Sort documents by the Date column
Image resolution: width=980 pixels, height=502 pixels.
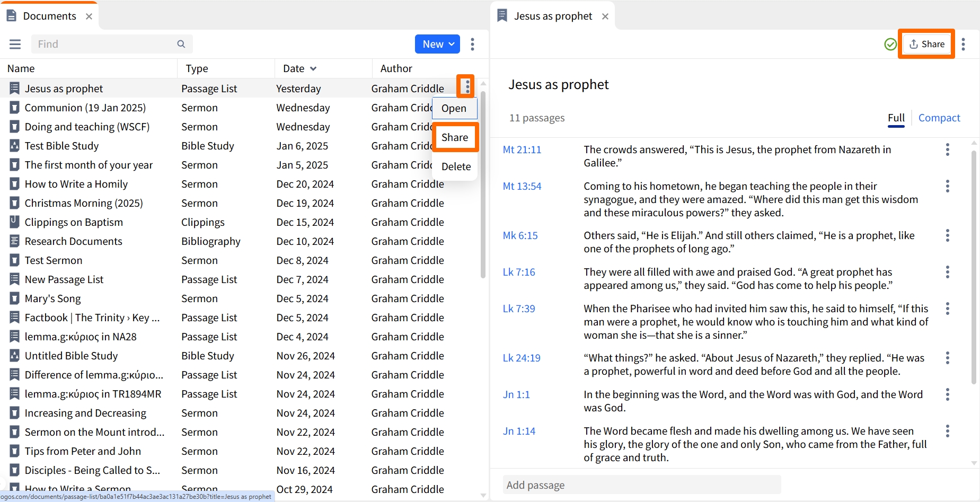click(299, 68)
